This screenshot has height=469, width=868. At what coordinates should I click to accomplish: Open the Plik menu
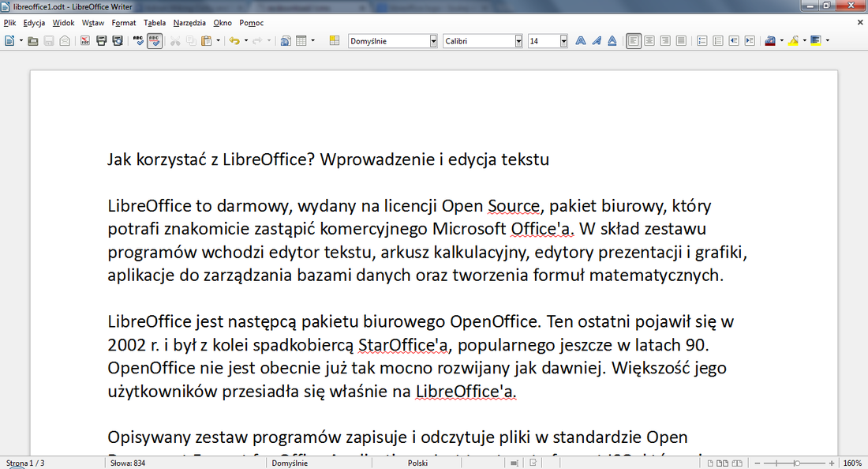click(x=10, y=23)
